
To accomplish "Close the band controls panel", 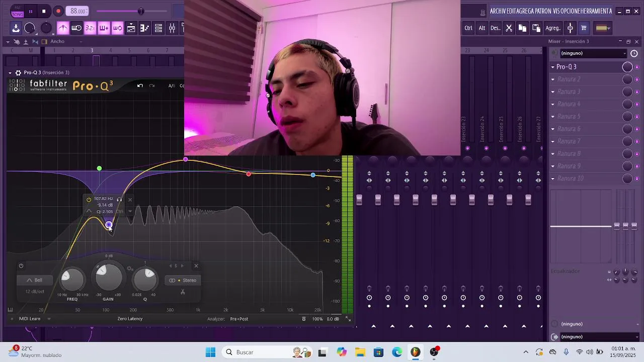I will tap(196, 266).
